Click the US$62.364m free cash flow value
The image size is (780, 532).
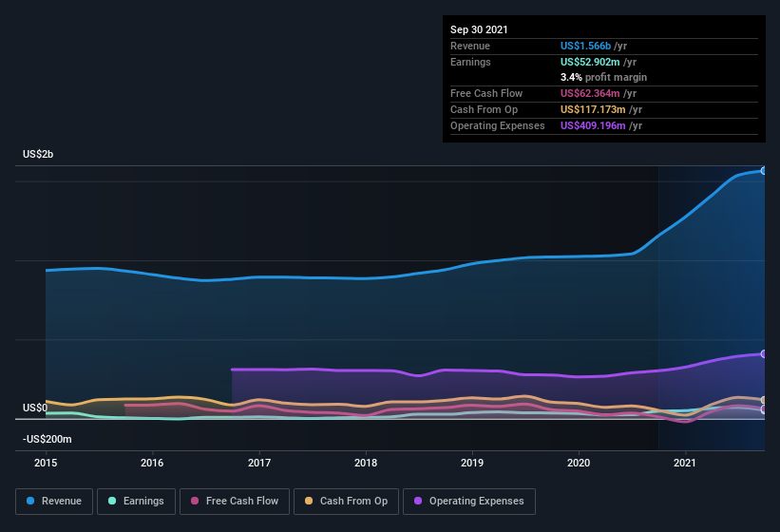590,93
